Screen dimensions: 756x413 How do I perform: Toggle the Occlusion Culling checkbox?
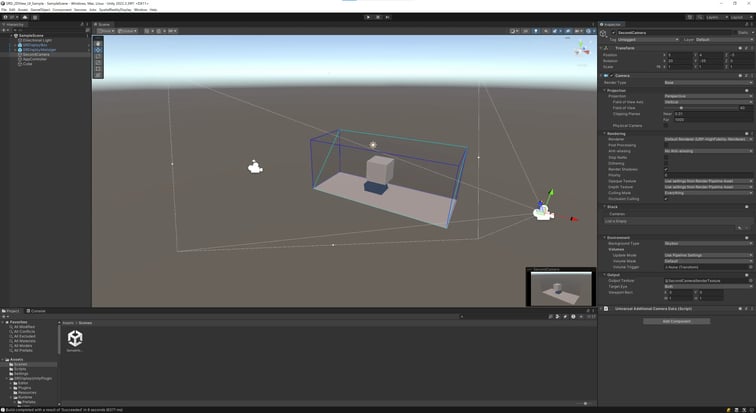click(667, 198)
